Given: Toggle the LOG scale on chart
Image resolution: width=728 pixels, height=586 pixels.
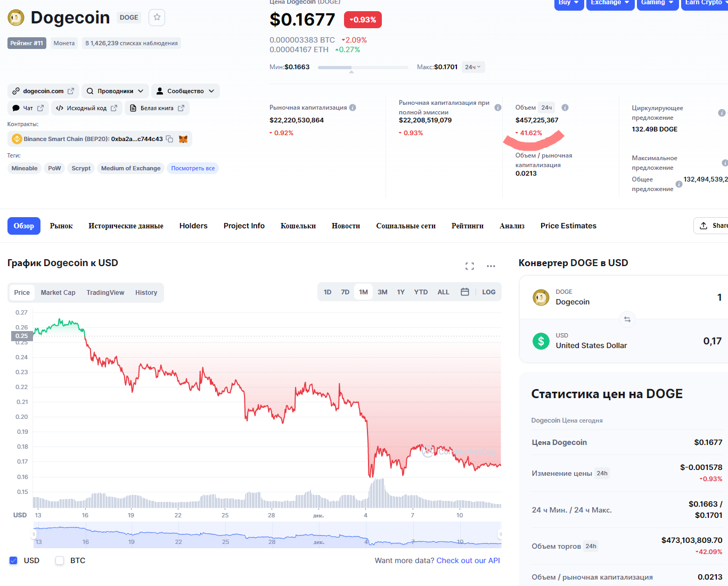Looking at the screenshot, I should point(488,292).
